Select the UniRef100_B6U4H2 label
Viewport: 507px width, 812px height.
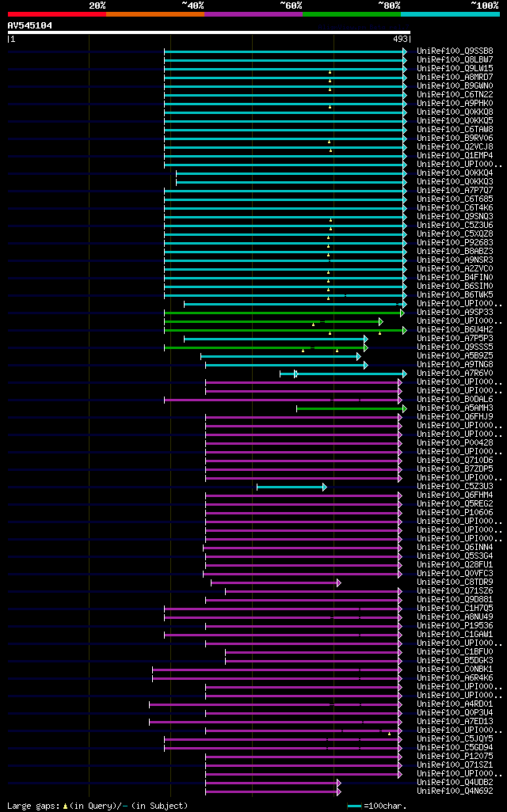(x=456, y=329)
